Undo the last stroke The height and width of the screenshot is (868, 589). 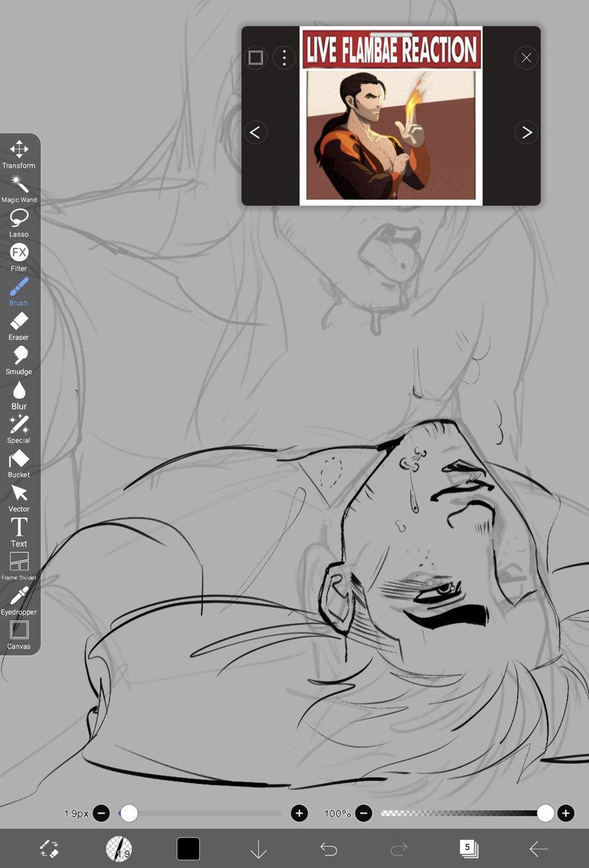point(329,848)
